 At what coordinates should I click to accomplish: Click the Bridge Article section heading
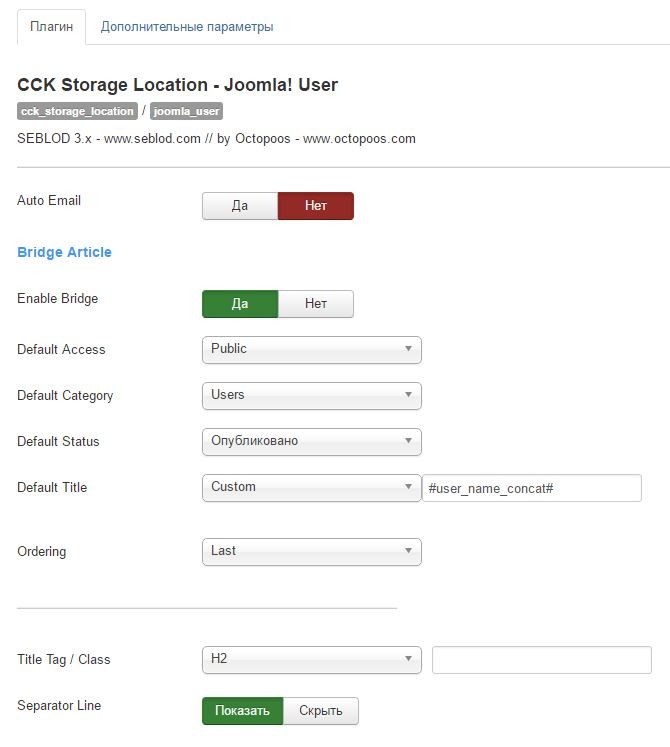(x=64, y=252)
